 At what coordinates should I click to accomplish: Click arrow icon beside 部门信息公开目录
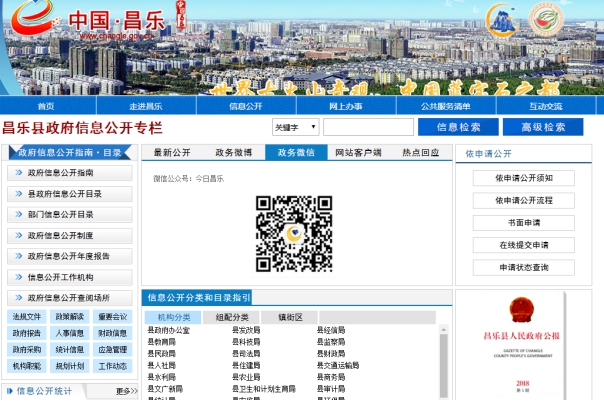[x=19, y=215]
